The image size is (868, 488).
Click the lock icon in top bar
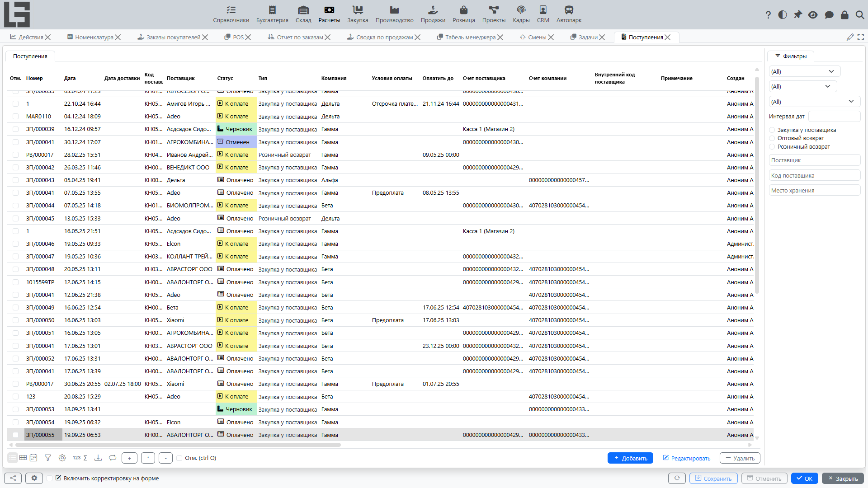click(x=844, y=15)
